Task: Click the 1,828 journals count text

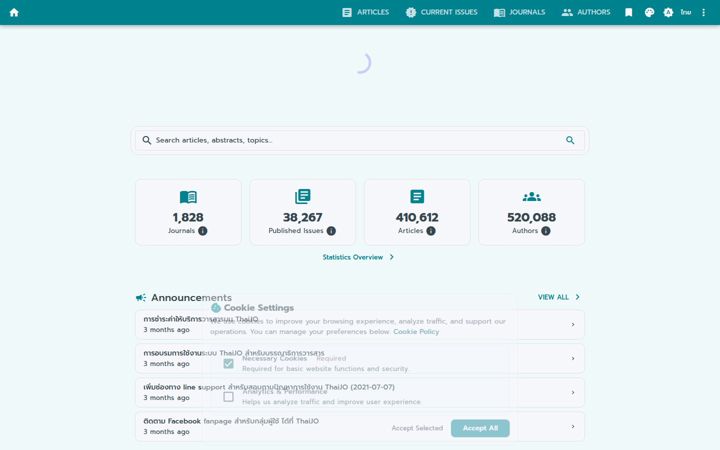Action: point(188,217)
